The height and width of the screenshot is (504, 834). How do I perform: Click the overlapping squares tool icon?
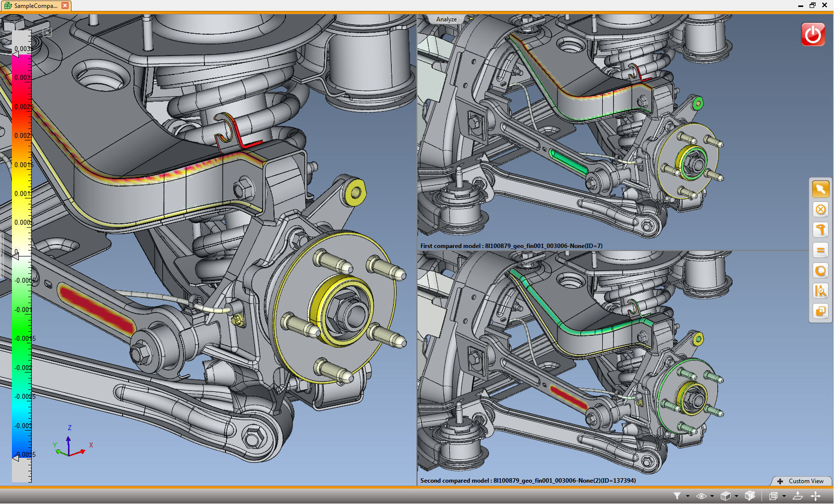point(820,311)
